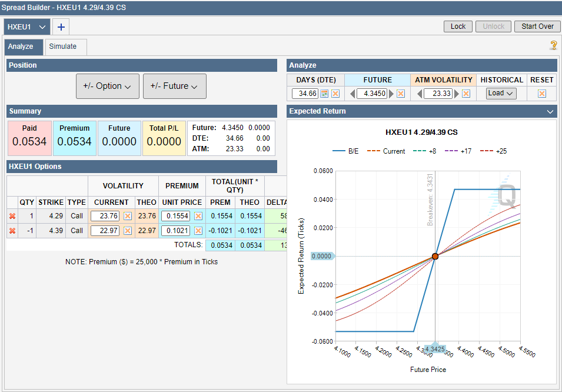Collapse the Expected Return panel chevron
This screenshot has height=392, width=562.
click(550, 112)
